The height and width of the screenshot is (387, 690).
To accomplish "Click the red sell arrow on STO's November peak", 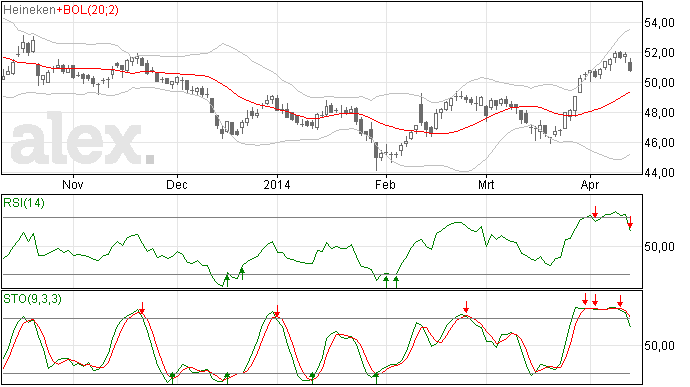I will 142,308.
